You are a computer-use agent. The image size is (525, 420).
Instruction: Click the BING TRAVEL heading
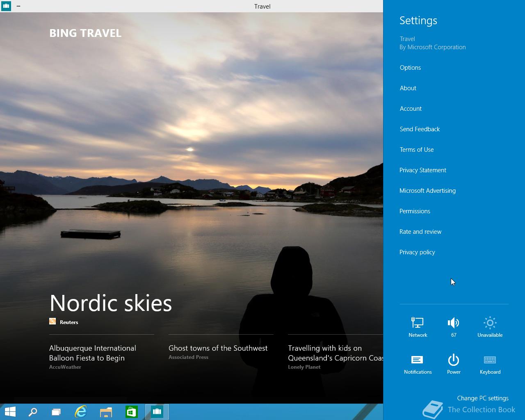(85, 33)
